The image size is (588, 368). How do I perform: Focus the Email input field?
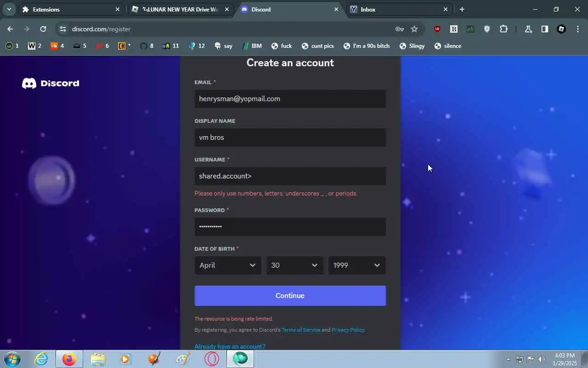pyautogui.click(x=290, y=99)
